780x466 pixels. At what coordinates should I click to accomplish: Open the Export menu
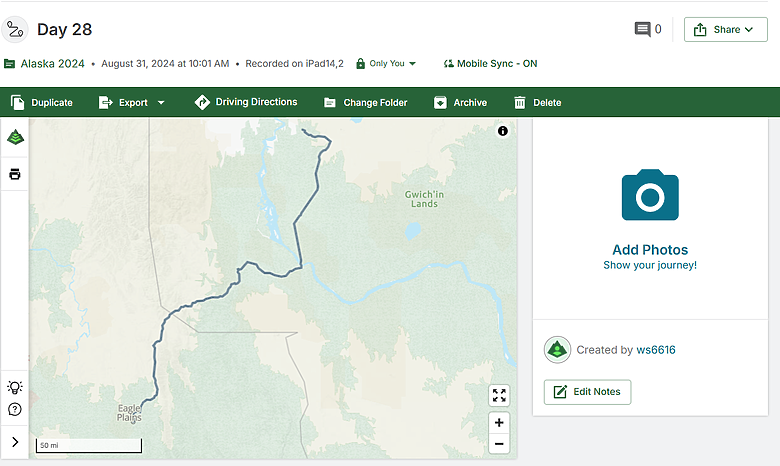[132, 102]
